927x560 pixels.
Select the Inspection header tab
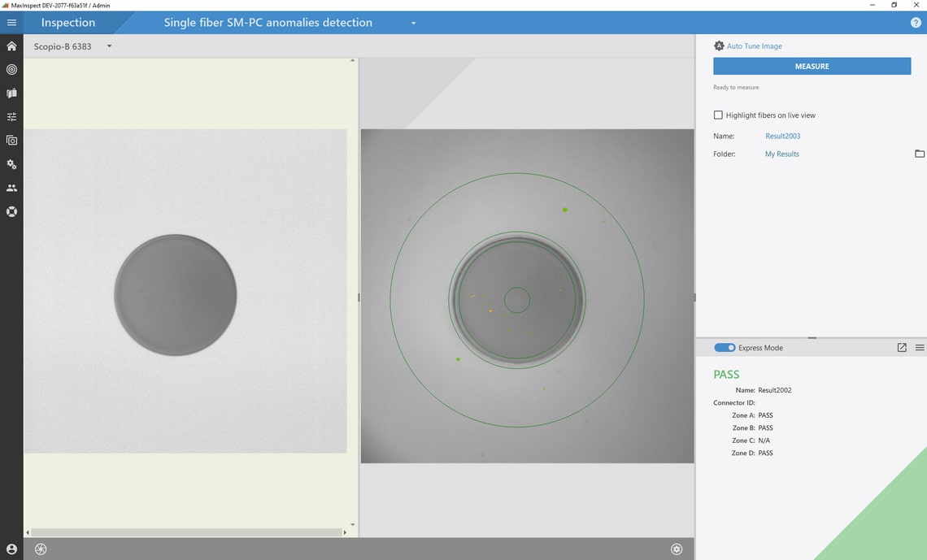coord(68,23)
